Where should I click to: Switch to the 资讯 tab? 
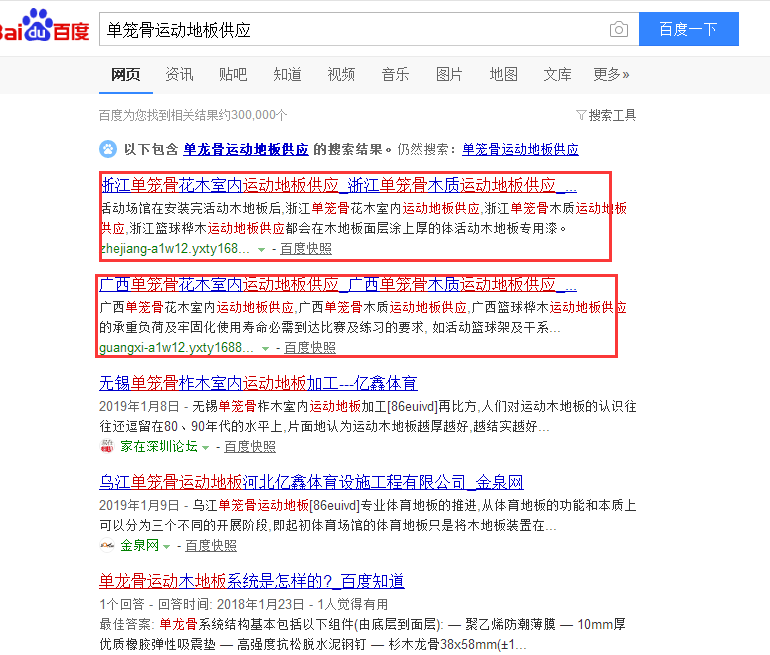pyautogui.click(x=179, y=75)
